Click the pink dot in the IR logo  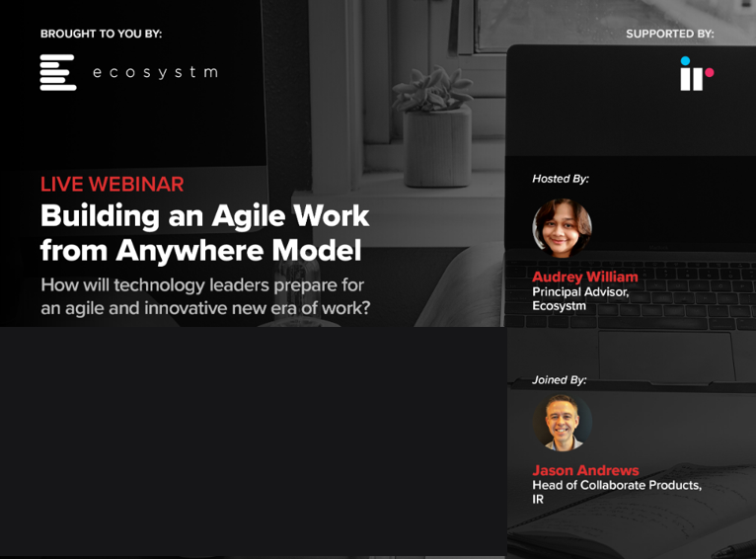(709, 72)
